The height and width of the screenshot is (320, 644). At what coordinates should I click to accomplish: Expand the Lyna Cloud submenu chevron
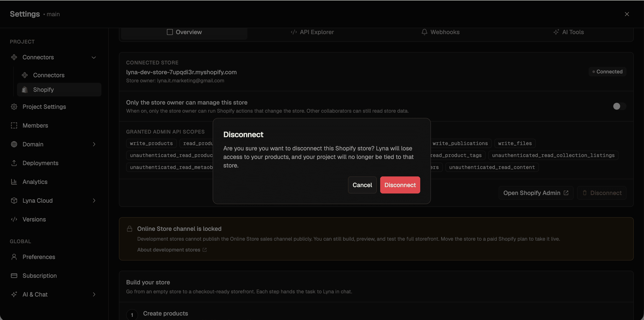(94, 200)
